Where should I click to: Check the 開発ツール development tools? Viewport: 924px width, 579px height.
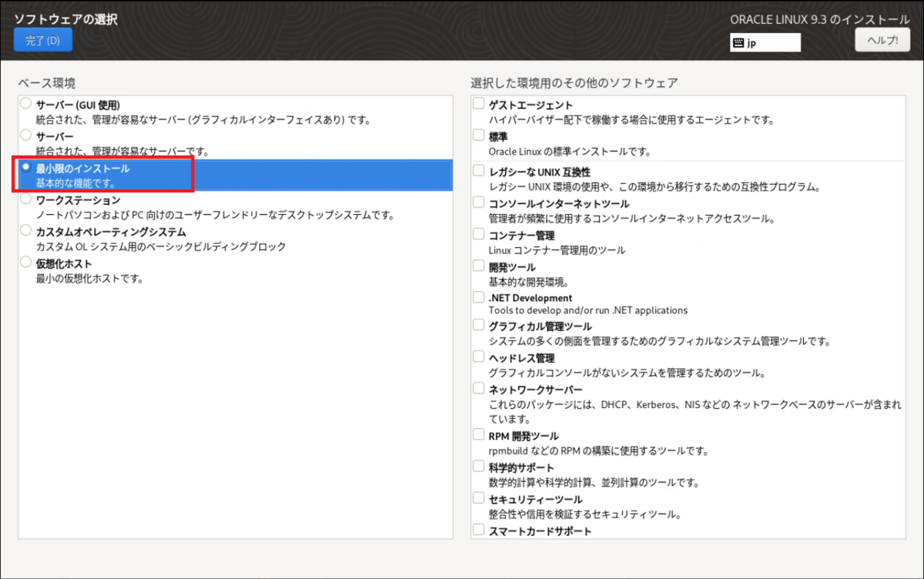point(478,266)
